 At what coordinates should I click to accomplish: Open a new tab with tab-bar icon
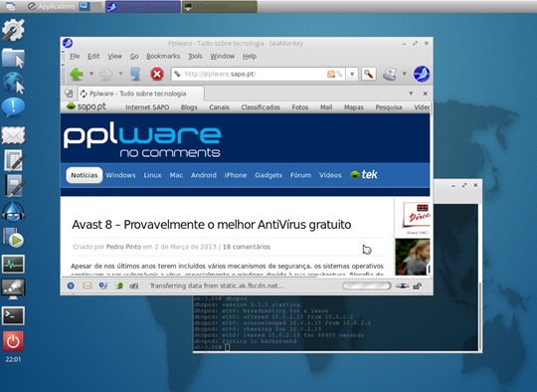click(x=69, y=94)
